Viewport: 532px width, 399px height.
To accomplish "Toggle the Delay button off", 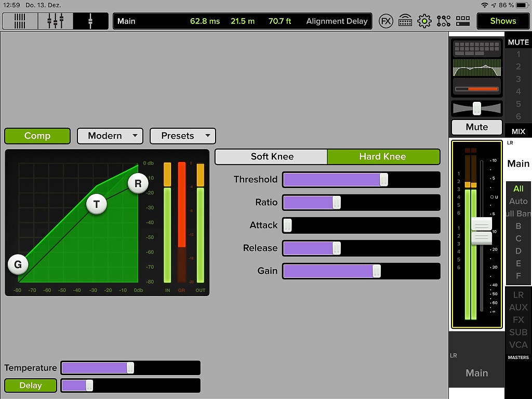I will [31, 385].
